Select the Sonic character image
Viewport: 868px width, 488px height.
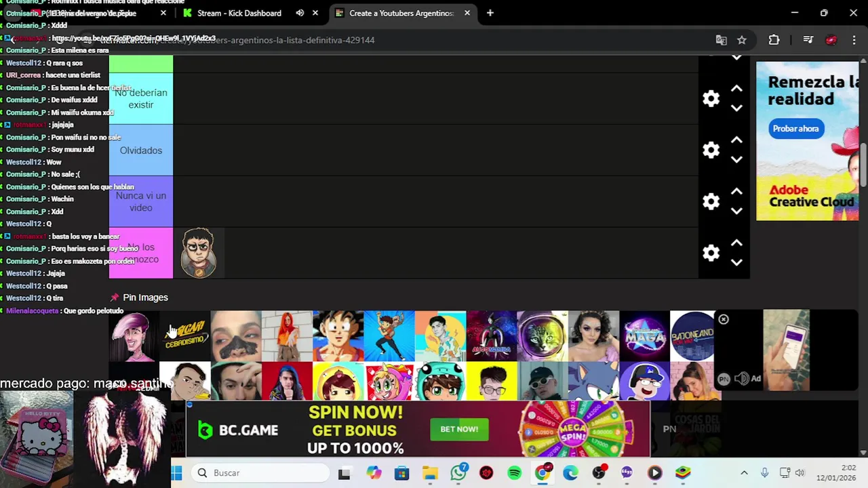pyautogui.click(x=593, y=381)
